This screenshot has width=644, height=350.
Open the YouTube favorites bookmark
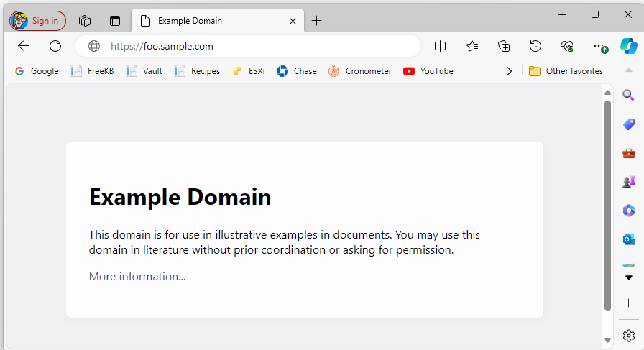point(428,71)
